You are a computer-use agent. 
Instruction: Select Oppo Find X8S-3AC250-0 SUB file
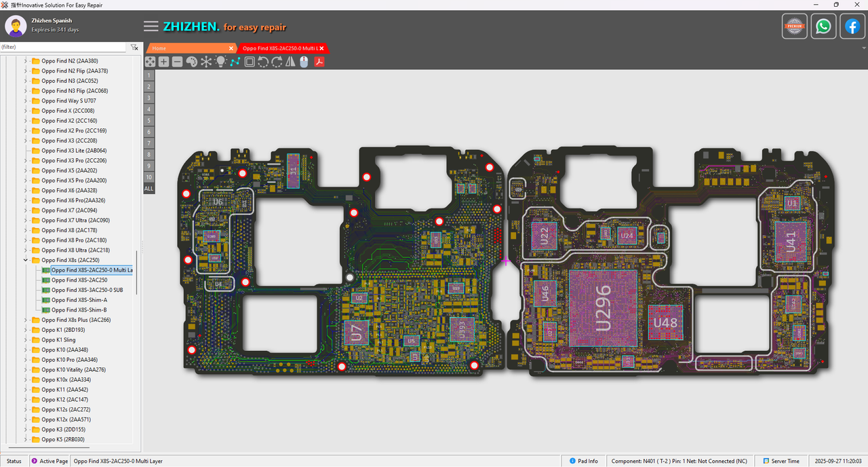coord(87,290)
